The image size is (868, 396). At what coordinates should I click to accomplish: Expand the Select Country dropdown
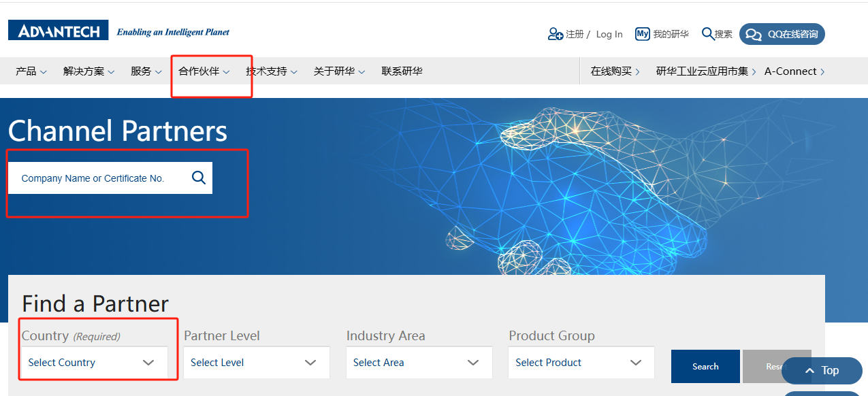pos(94,363)
